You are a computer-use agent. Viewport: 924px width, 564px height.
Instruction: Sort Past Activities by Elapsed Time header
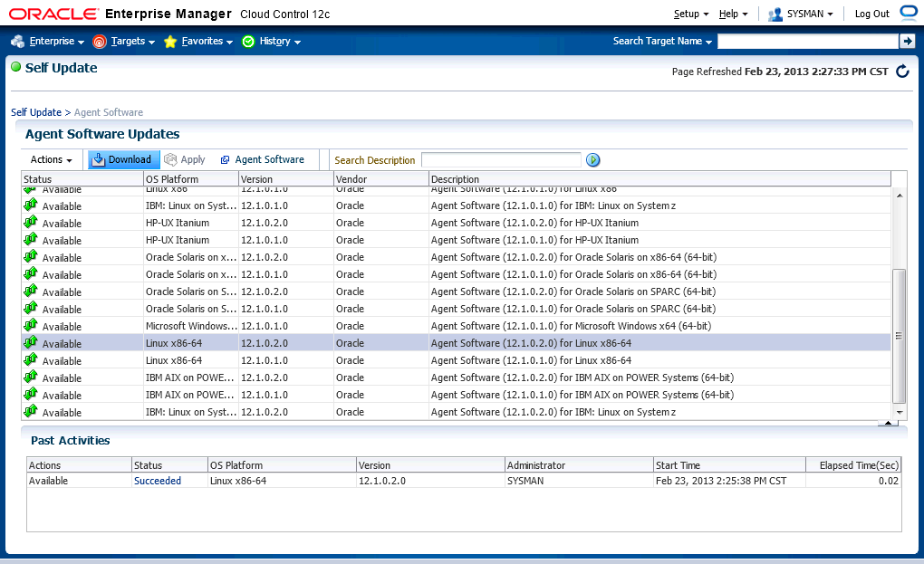click(853, 465)
